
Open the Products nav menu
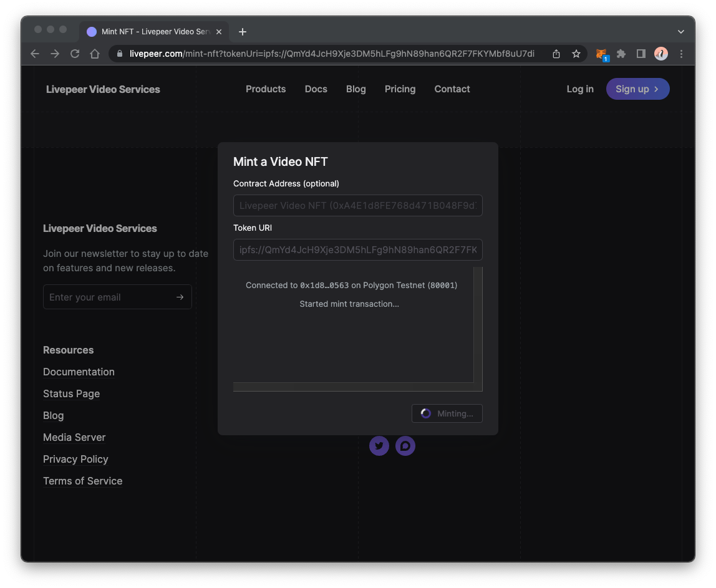point(266,89)
